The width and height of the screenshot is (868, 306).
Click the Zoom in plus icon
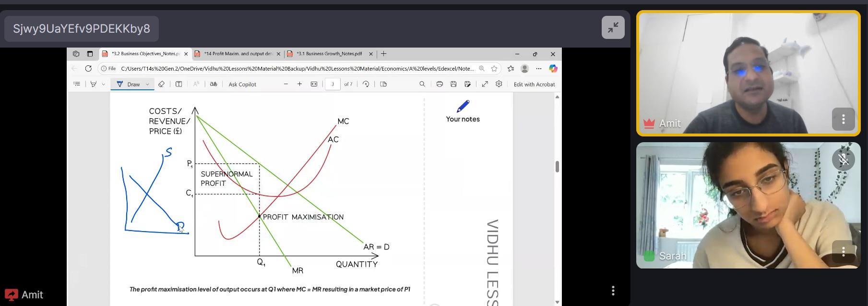click(299, 84)
